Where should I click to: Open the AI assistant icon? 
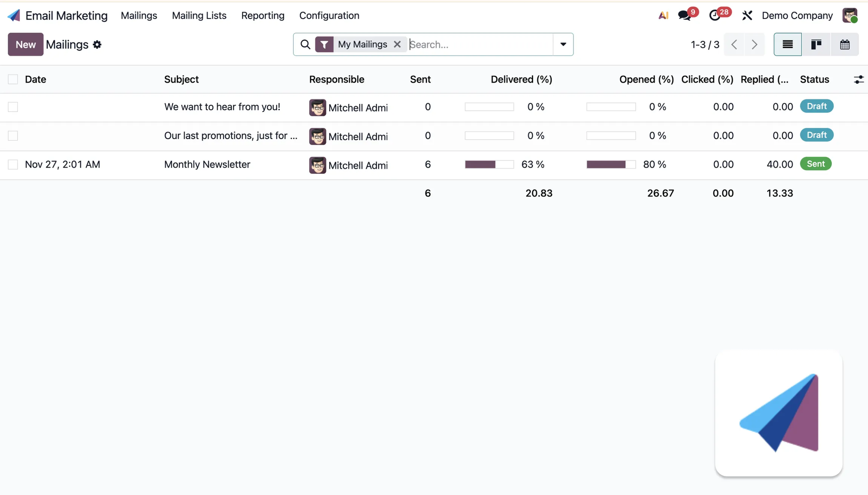click(x=663, y=15)
